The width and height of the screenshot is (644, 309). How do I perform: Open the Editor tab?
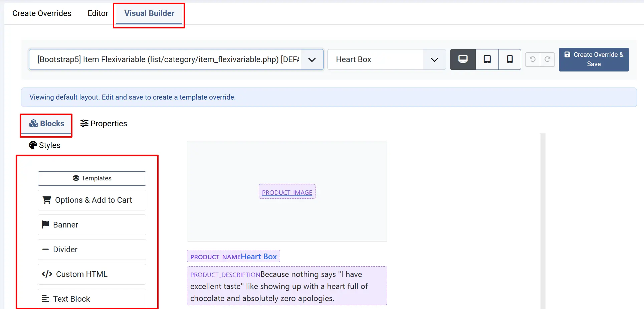(x=98, y=13)
